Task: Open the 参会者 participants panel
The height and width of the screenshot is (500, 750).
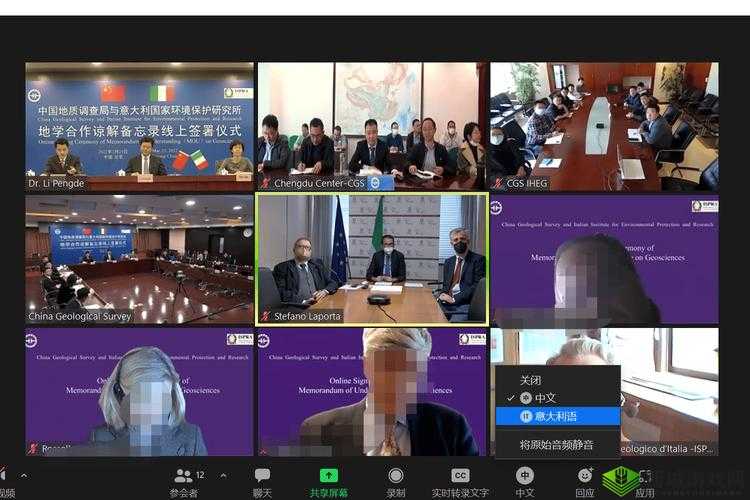Action: tap(184, 482)
